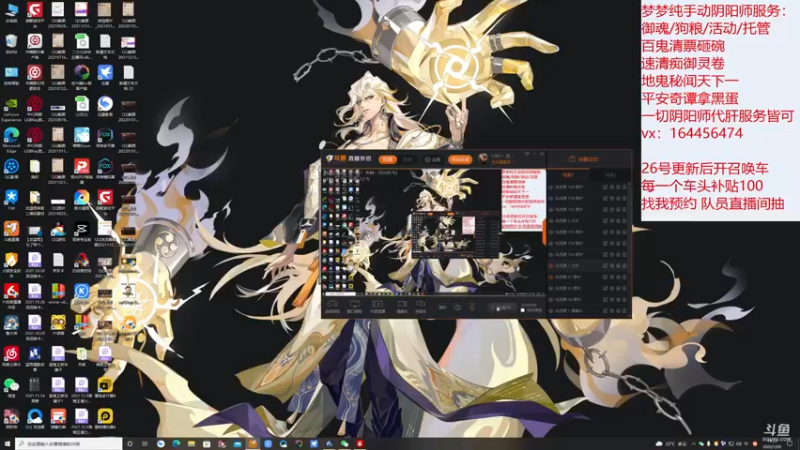Open File Explorer from the taskbar
This screenshot has width=800, height=450.
(191, 444)
